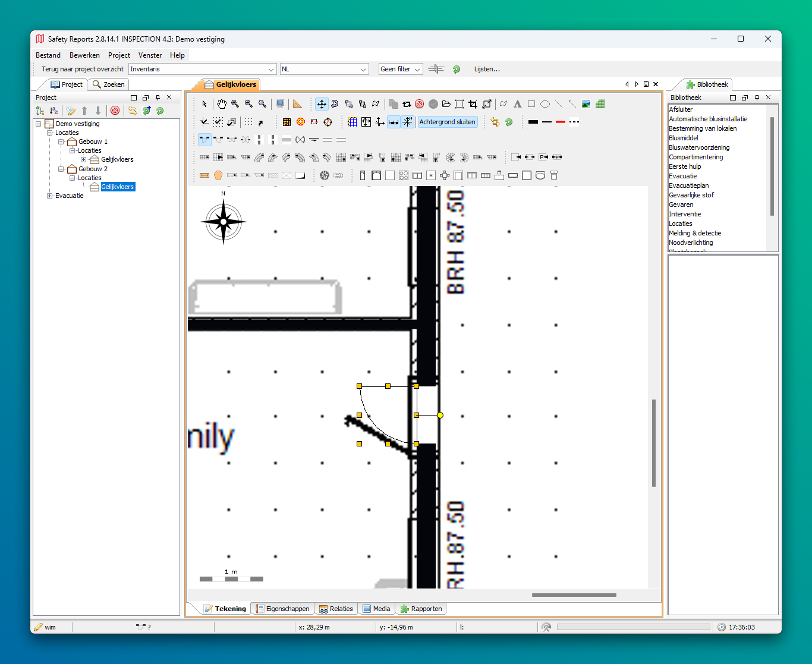Select the text tool 'A'
812x664 pixels.
tap(517, 104)
